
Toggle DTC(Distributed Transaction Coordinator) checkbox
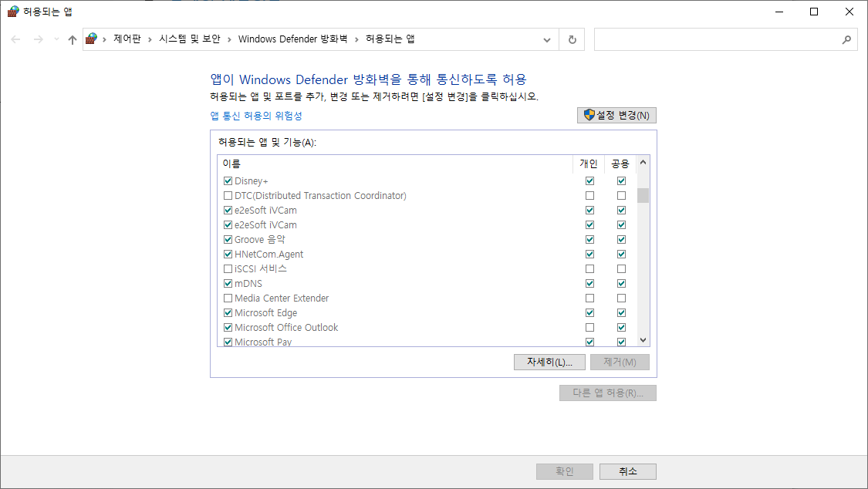pos(228,195)
